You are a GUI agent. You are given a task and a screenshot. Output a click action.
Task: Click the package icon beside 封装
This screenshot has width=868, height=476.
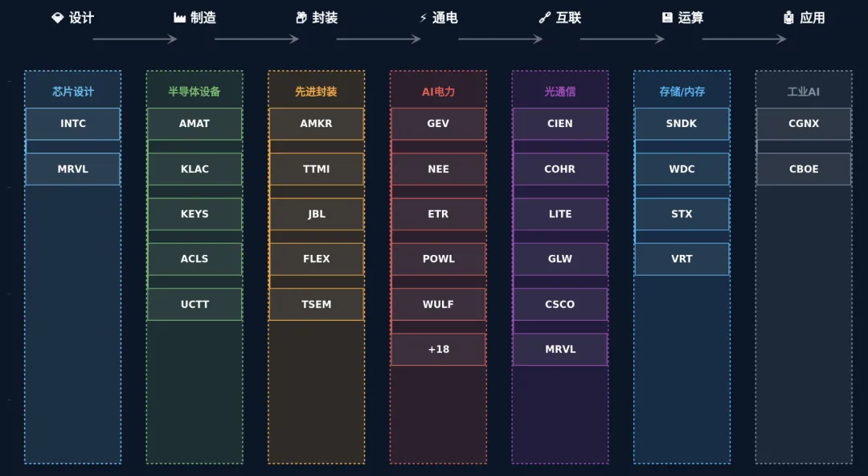tap(301, 18)
